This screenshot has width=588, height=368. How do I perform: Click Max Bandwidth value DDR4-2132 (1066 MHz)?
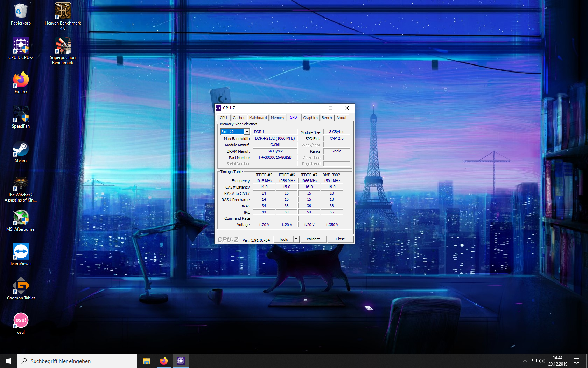click(x=275, y=139)
